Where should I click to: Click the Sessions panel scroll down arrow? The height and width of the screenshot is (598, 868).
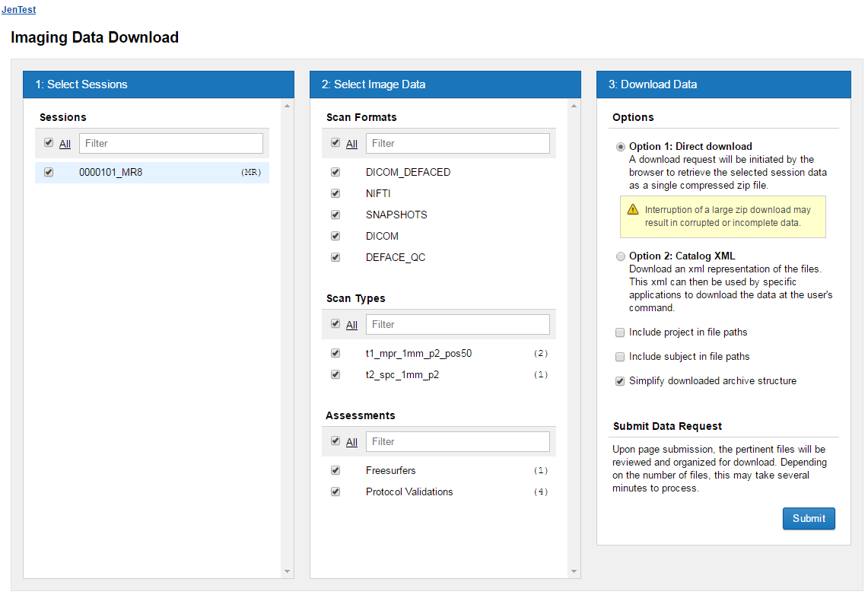(287, 571)
